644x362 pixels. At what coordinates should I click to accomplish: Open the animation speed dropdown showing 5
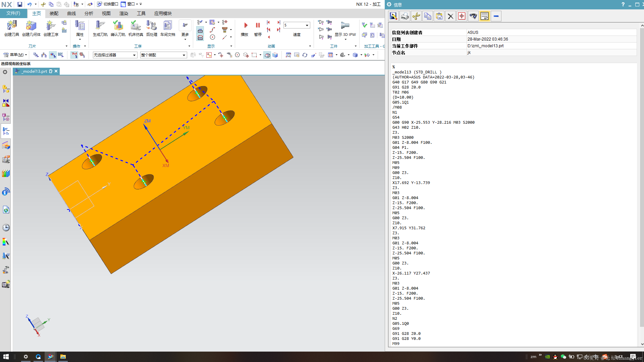point(297,25)
